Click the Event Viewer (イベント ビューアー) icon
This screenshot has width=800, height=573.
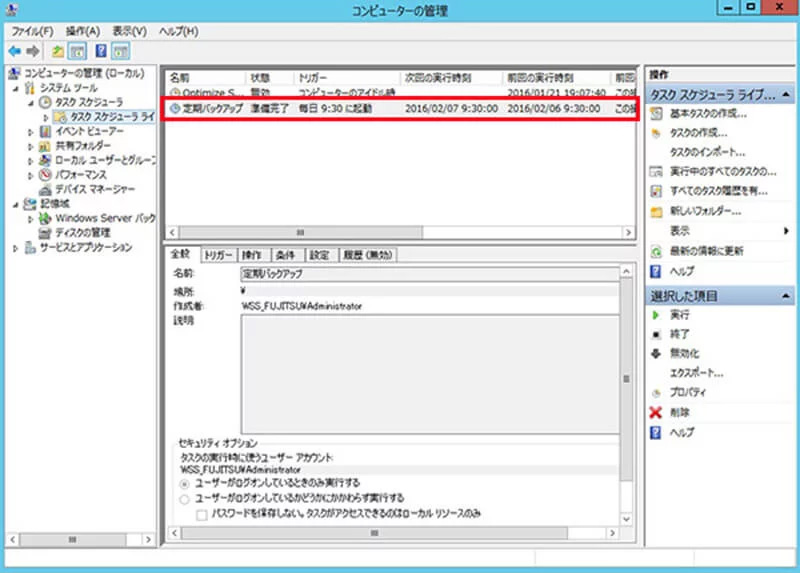pos(46,131)
